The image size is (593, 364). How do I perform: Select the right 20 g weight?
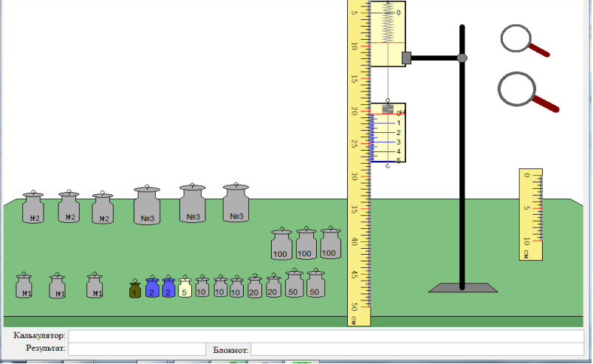[273, 286]
